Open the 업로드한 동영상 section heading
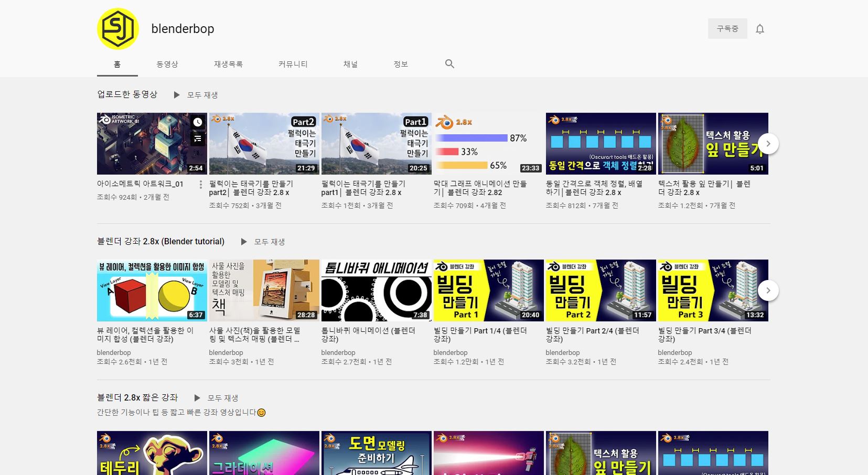 (x=127, y=94)
